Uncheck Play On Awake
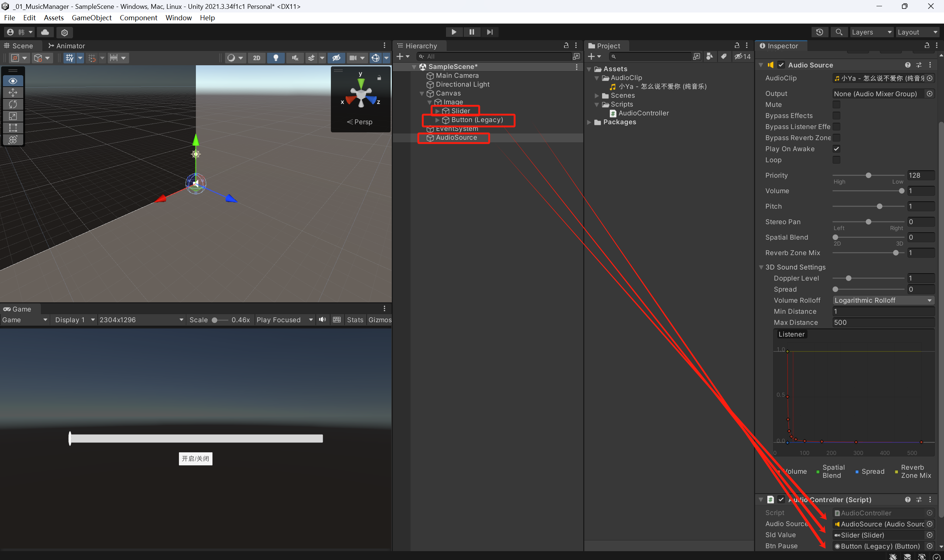Viewport: 944px width, 560px height. [836, 149]
